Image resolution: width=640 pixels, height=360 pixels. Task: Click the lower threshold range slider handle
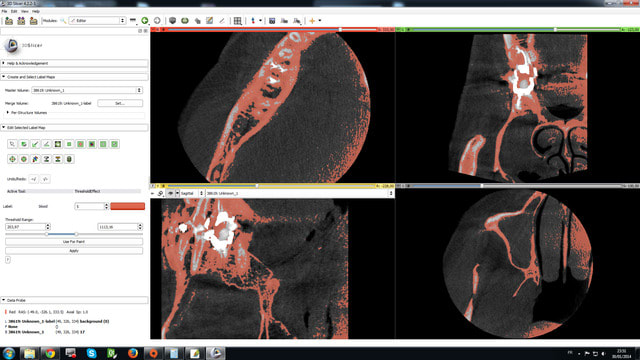click(x=47, y=234)
